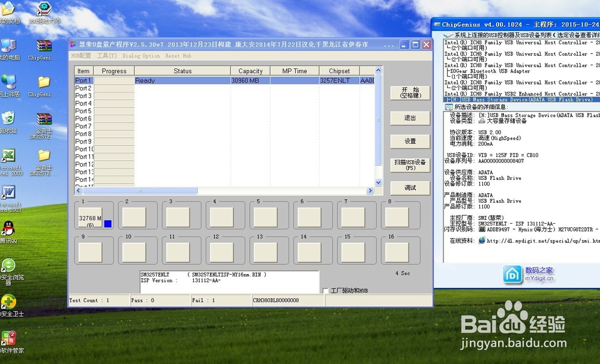This screenshot has width=600, height=364.
Task: Click the vertical scrollbar thumb in port list
Action: coord(379,120)
